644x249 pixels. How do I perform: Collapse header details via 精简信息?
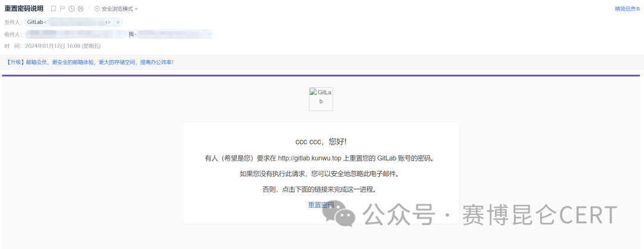(x=627, y=8)
